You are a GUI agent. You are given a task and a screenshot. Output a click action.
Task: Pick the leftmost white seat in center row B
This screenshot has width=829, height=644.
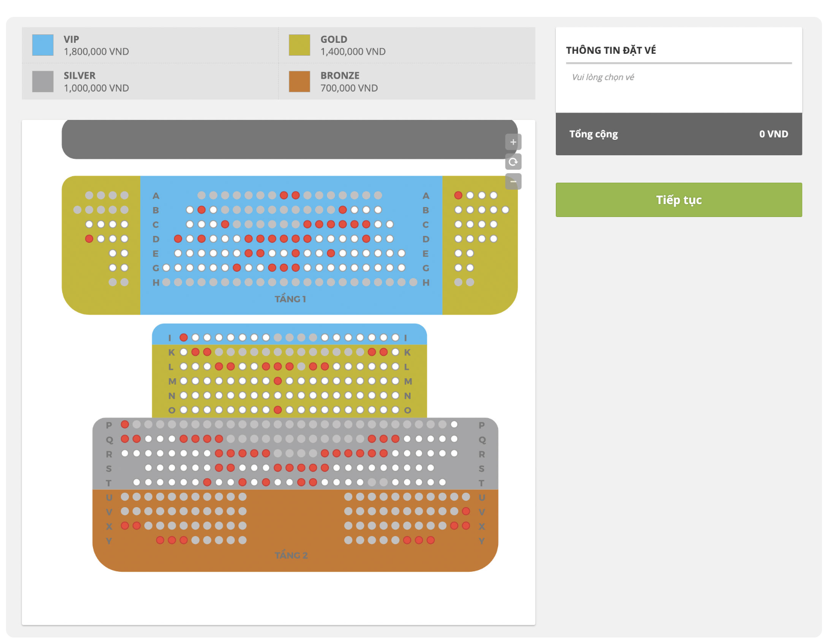point(190,210)
